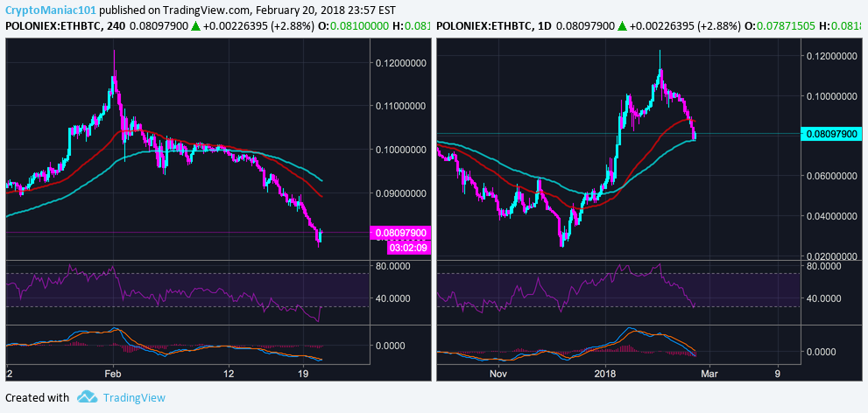
Task: Click the magenta 0.08097900 price label
Action: pyautogui.click(x=402, y=233)
